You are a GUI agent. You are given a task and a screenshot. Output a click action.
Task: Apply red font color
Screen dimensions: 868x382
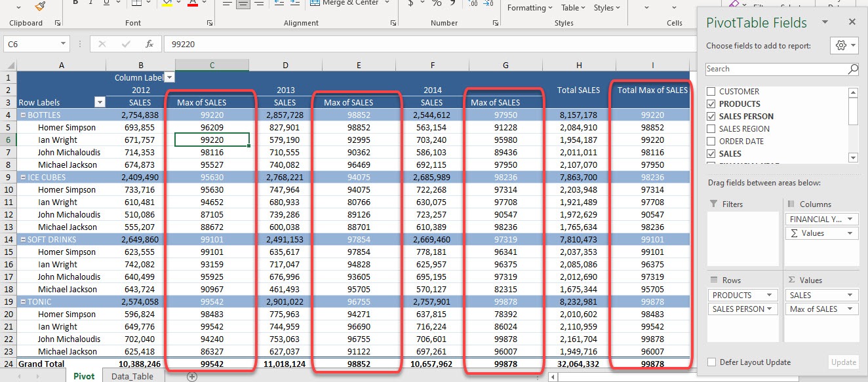coord(193,3)
